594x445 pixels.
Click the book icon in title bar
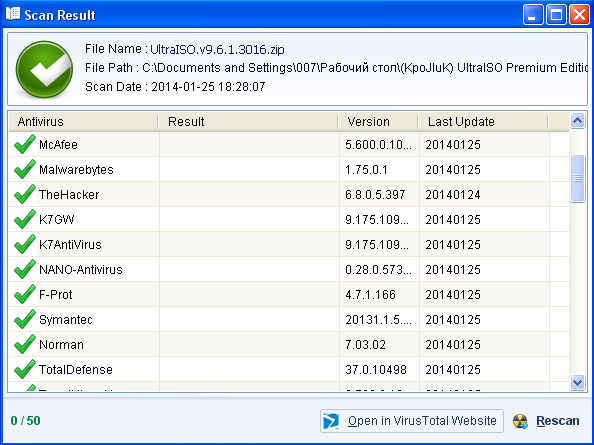point(13,14)
